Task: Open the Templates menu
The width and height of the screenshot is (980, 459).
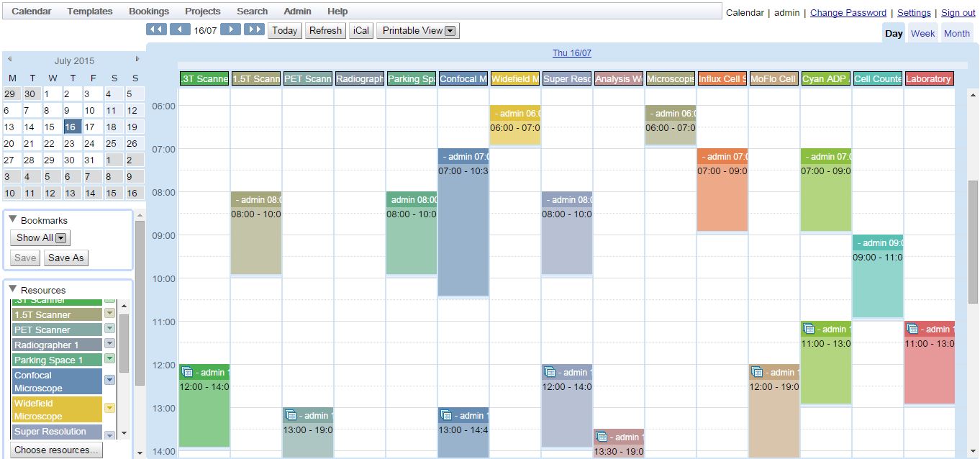Action: [90, 12]
